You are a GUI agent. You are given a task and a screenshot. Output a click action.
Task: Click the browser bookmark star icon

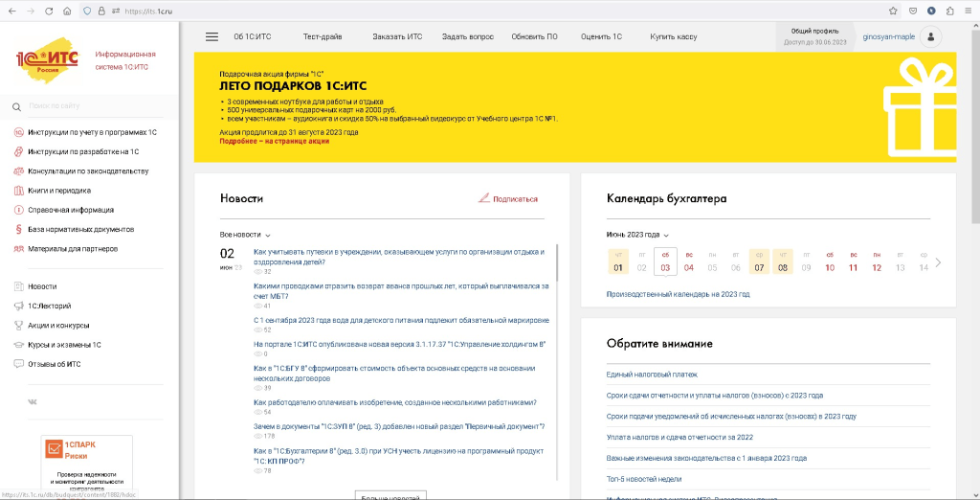893,11
